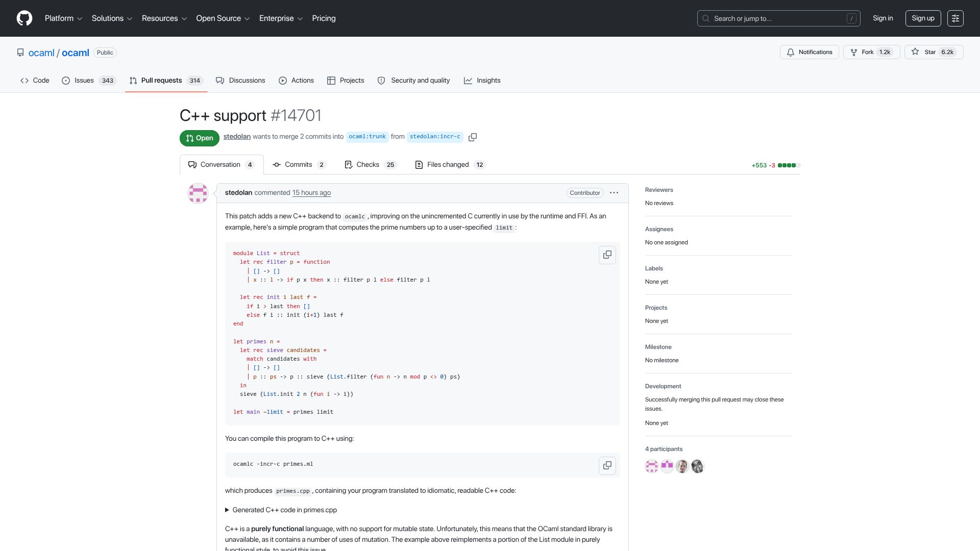Click the command palette icon button
The image size is (980, 551).
pyautogui.click(x=955, y=18)
